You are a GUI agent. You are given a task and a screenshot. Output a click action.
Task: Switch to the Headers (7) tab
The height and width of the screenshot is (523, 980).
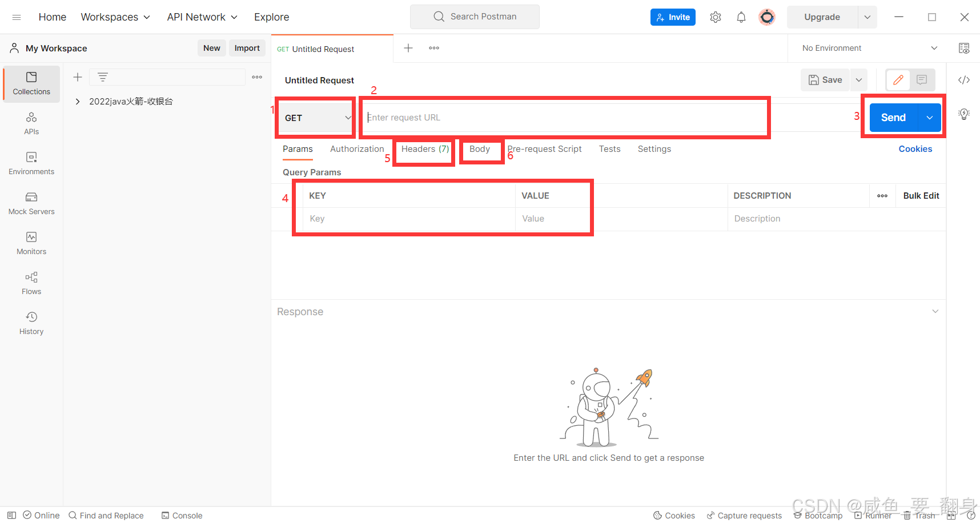tap(425, 149)
